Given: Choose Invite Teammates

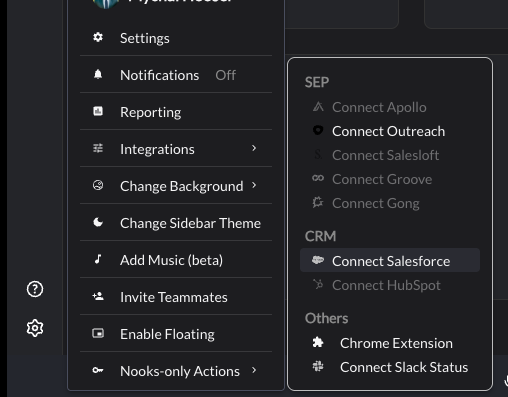Looking at the screenshot, I should point(176,297).
